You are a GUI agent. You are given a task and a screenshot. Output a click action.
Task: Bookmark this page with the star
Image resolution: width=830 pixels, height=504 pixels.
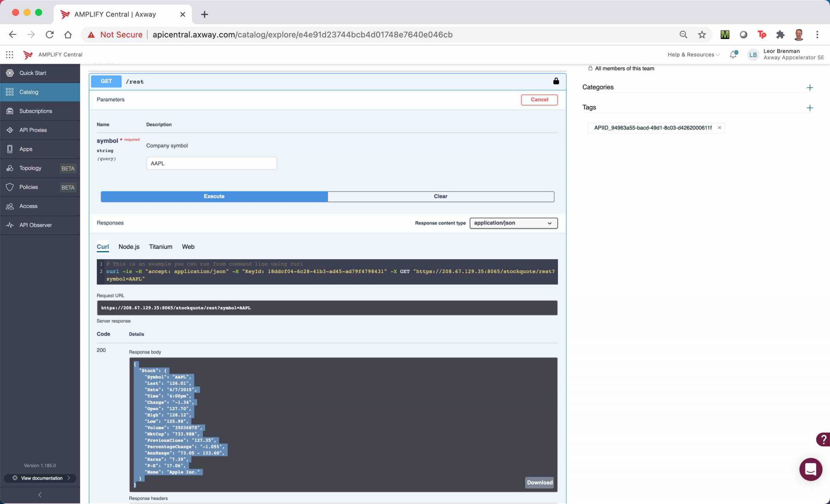point(702,34)
